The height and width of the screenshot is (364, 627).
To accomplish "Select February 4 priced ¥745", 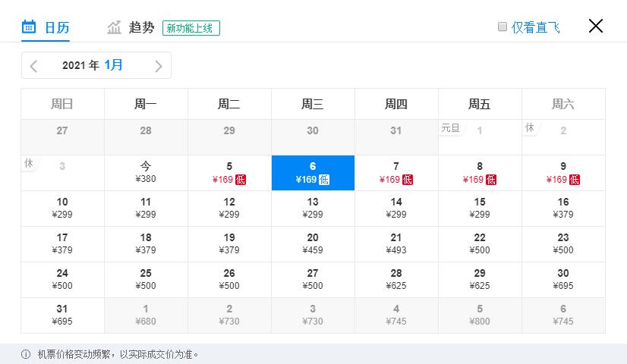I will click(396, 315).
